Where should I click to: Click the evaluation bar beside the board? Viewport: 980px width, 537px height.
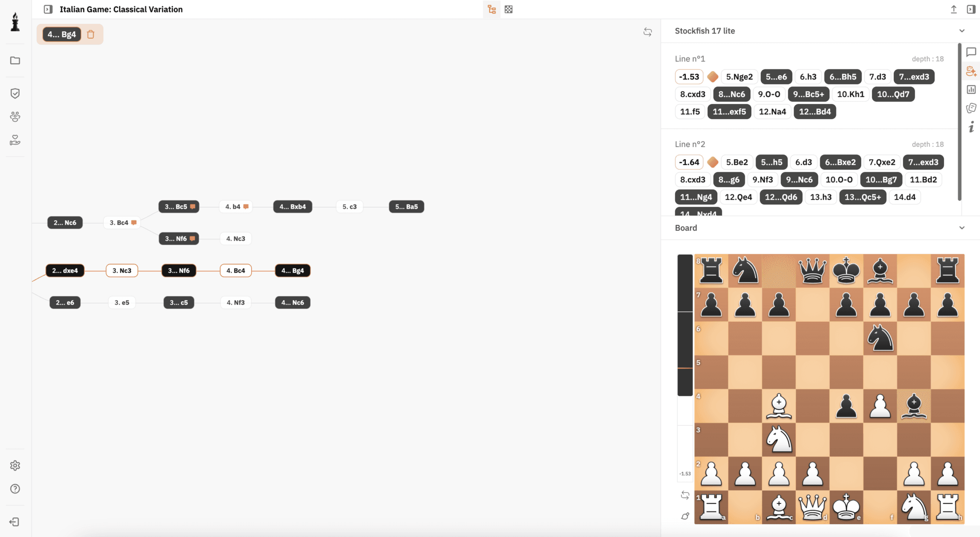685,369
